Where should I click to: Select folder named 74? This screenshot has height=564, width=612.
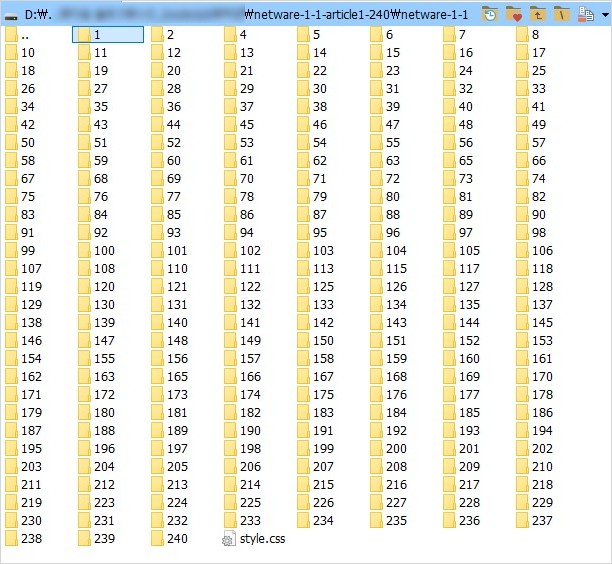[531, 178]
